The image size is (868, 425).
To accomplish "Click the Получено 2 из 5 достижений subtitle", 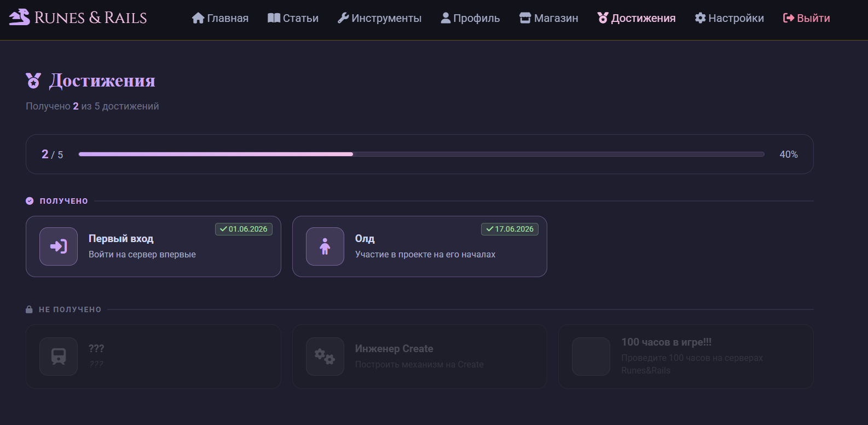I will coord(92,106).
